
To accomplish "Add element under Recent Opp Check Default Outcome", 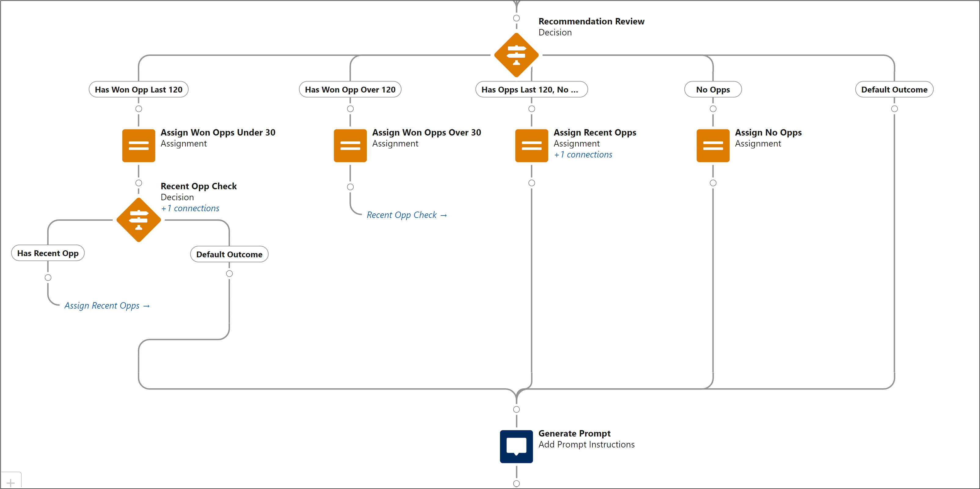I will (229, 274).
